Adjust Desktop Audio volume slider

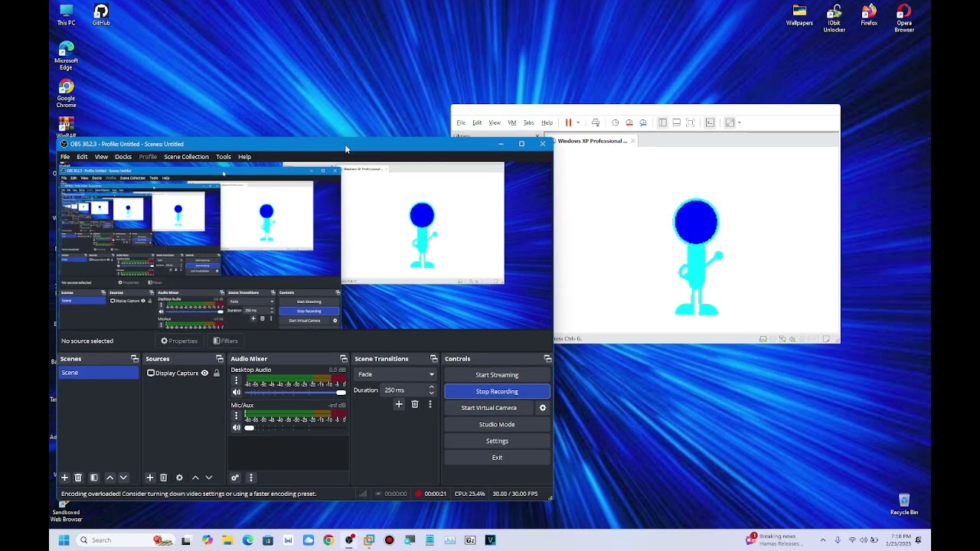coord(295,392)
